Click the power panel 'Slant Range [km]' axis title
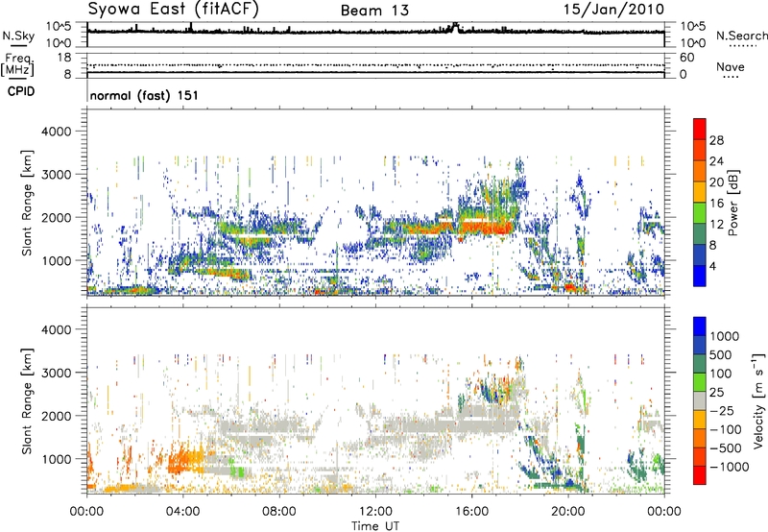 pyautogui.click(x=27, y=203)
